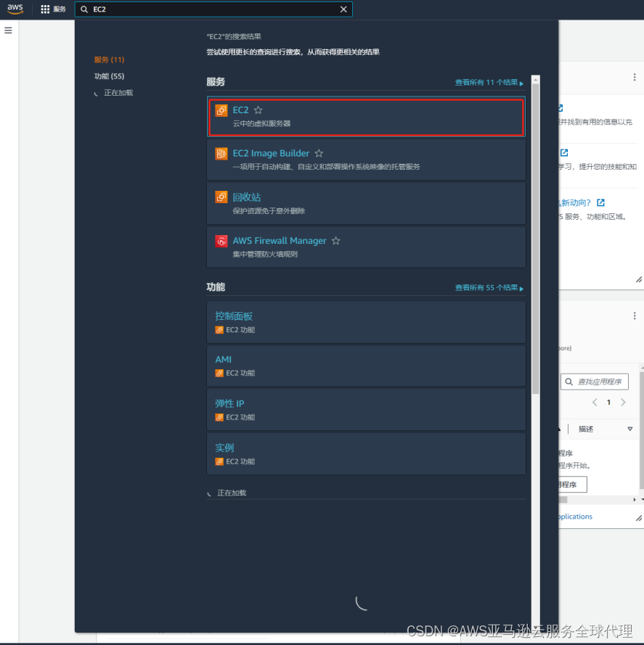Star the EC2 Image Builder service
Screen dimensions: 644x645
(x=319, y=153)
